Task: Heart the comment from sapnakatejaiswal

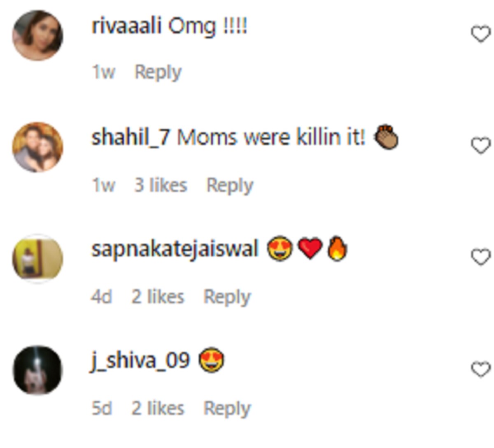Action: [x=480, y=258]
